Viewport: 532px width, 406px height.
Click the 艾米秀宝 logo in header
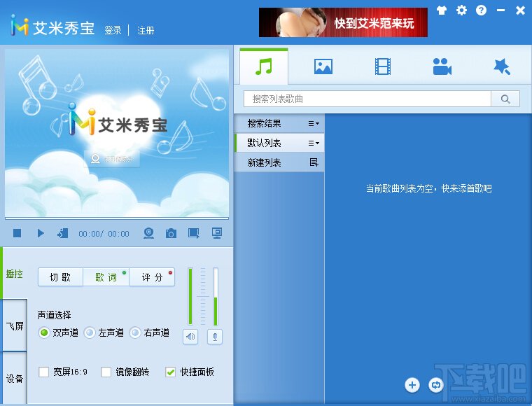[x=52, y=26]
